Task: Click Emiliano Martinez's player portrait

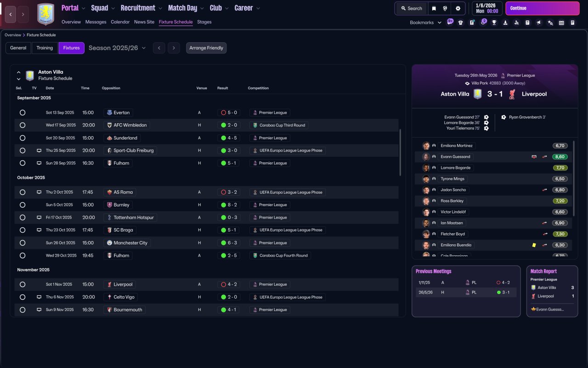Action: pyautogui.click(x=426, y=146)
